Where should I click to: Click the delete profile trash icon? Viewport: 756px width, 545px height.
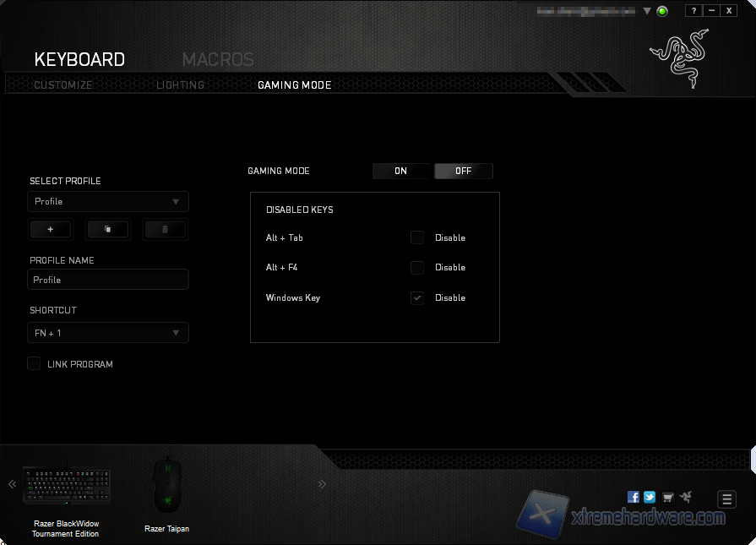click(x=165, y=229)
